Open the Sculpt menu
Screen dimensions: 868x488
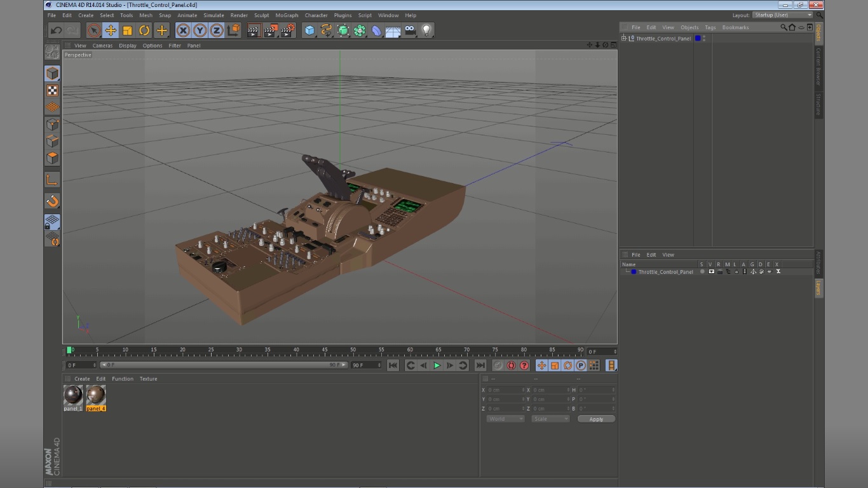click(x=261, y=15)
